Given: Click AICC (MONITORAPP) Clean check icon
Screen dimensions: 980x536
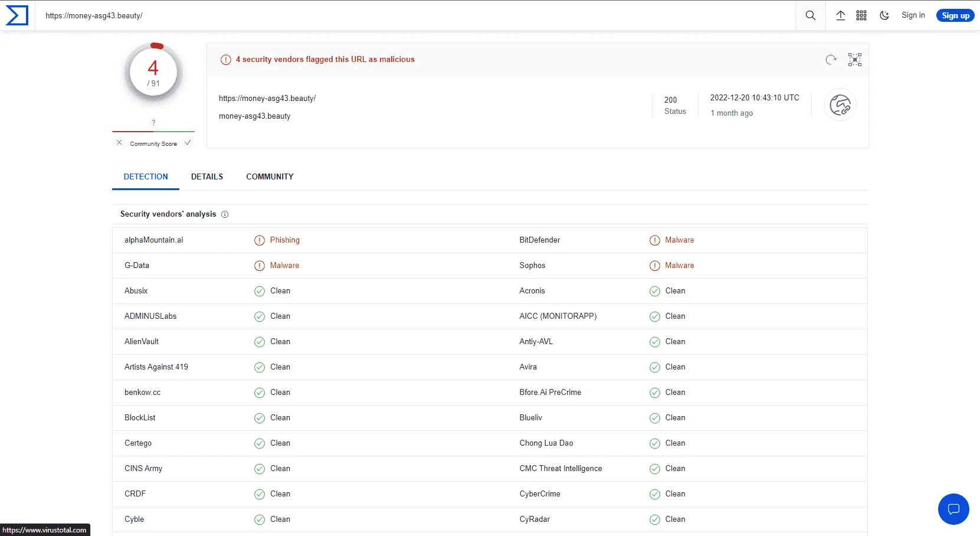Looking at the screenshot, I should click(x=655, y=316).
